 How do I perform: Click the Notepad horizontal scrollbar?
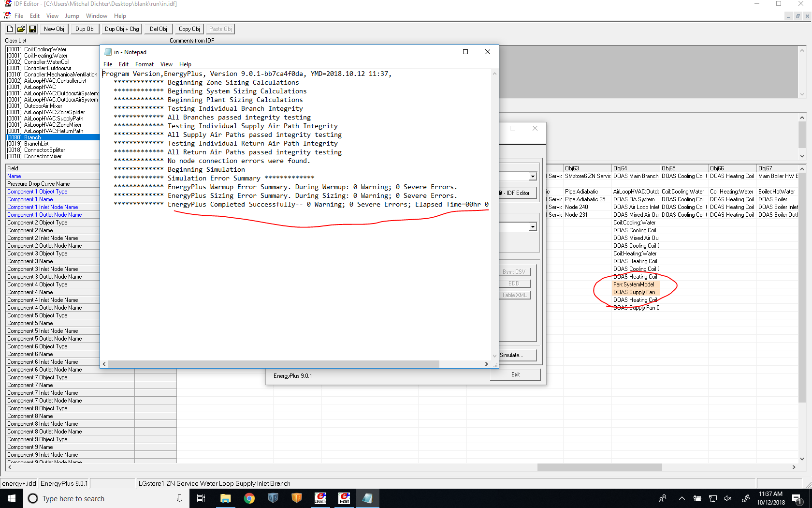pos(274,364)
